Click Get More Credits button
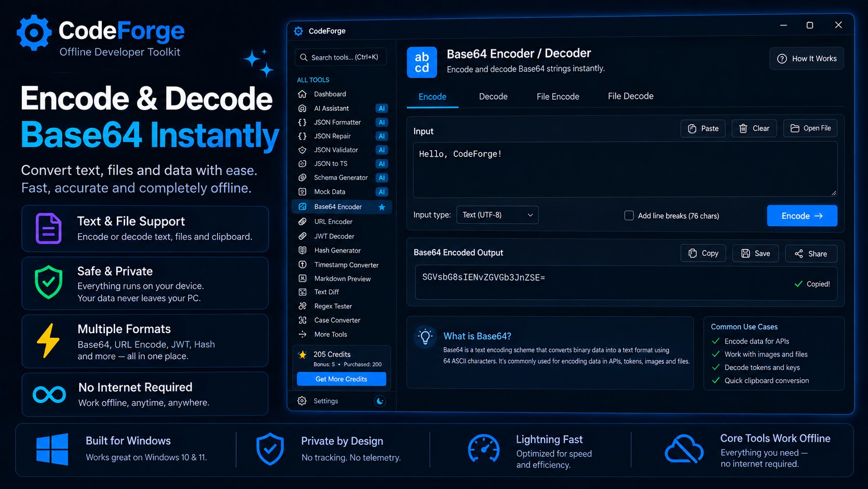Viewport: 868px width, 489px height. [x=341, y=379]
